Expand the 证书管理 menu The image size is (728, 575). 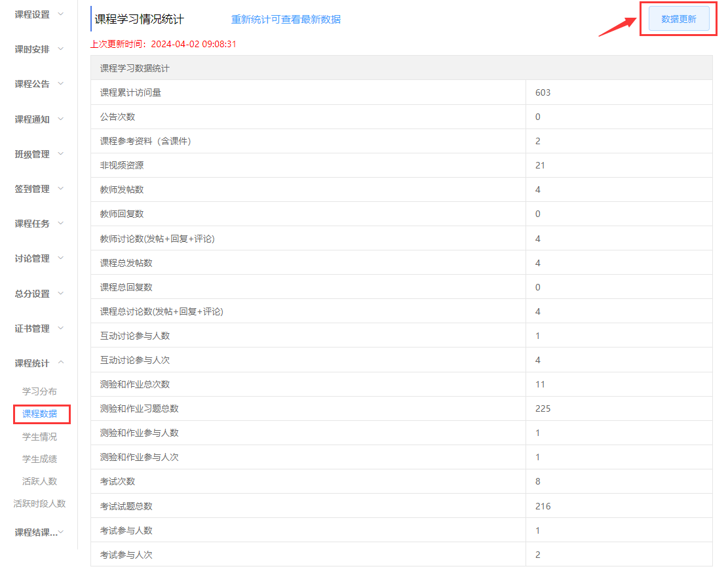[39, 328]
